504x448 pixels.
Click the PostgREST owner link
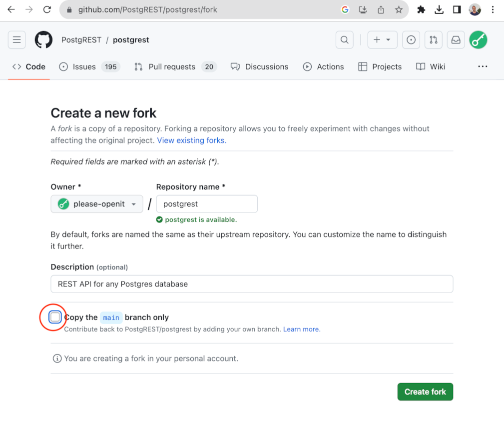coord(81,40)
